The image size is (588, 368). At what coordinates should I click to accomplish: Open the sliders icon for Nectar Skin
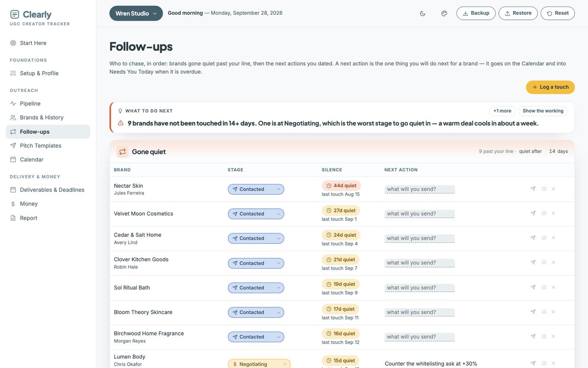pos(544,189)
